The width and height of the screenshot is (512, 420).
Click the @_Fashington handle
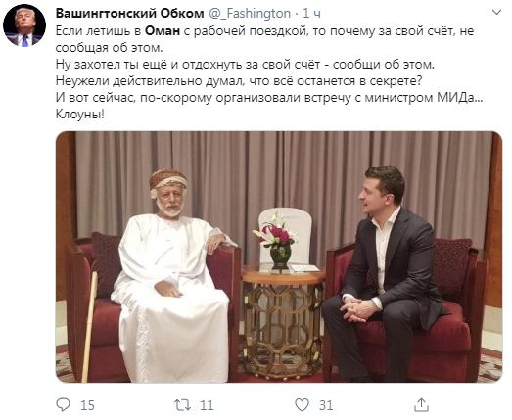tap(250, 14)
